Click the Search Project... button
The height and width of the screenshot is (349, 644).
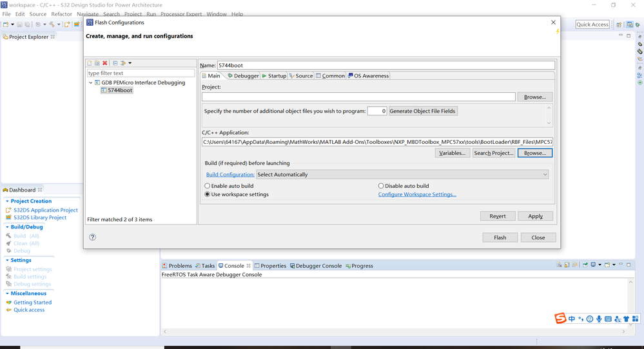[494, 153]
